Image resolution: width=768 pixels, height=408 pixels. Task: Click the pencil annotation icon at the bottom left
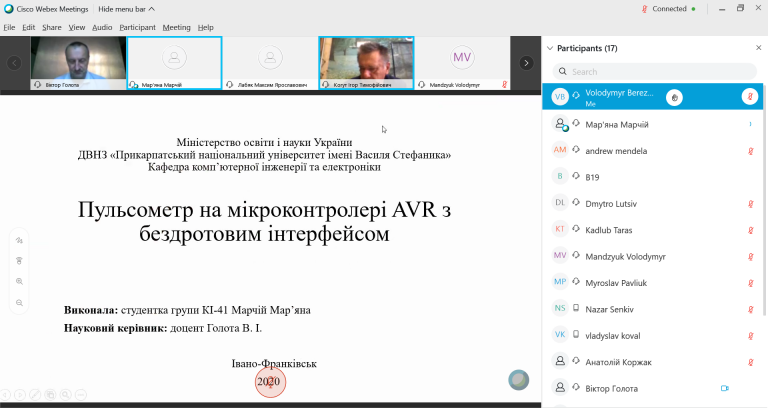(35, 394)
